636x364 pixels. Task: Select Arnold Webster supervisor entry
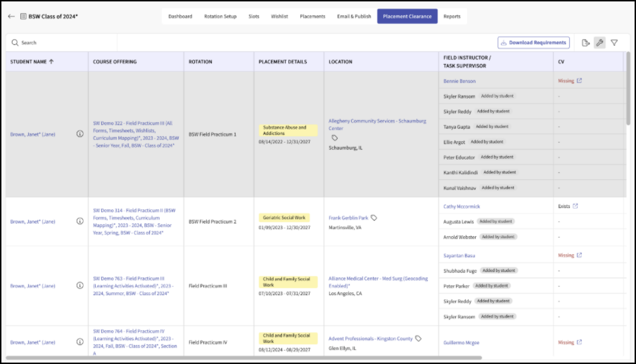click(x=460, y=237)
